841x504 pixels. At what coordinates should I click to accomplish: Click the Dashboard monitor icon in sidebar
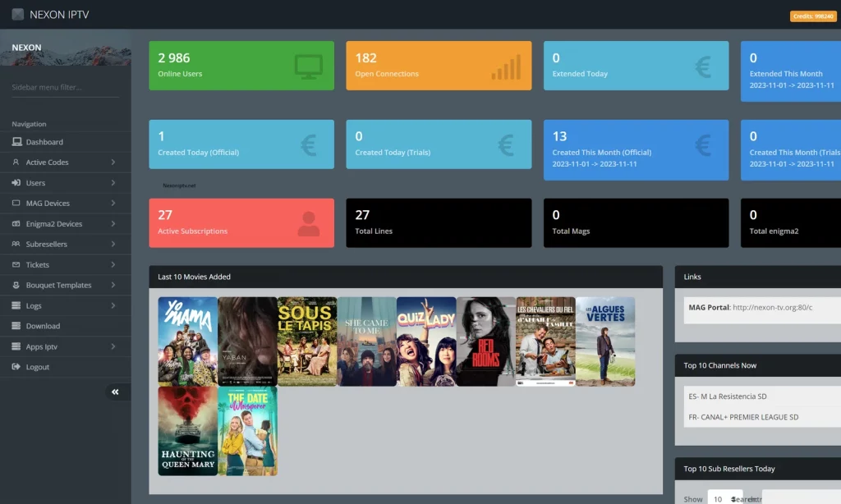click(x=16, y=142)
